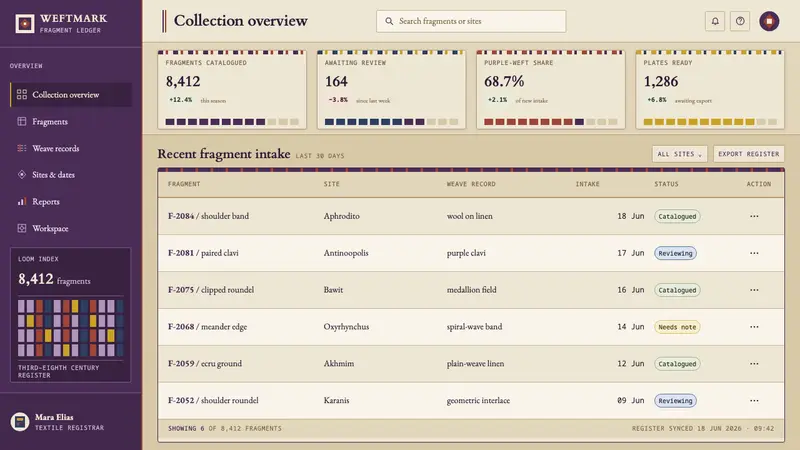Select F-2052 / shoulder roundel row
Screen dimensions: 800x450
471,401
